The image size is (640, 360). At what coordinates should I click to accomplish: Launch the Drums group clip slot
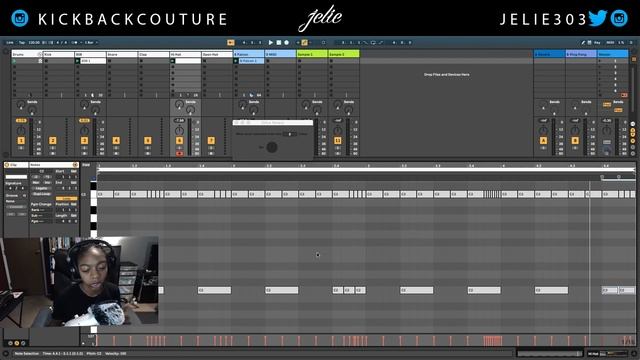(14, 61)
